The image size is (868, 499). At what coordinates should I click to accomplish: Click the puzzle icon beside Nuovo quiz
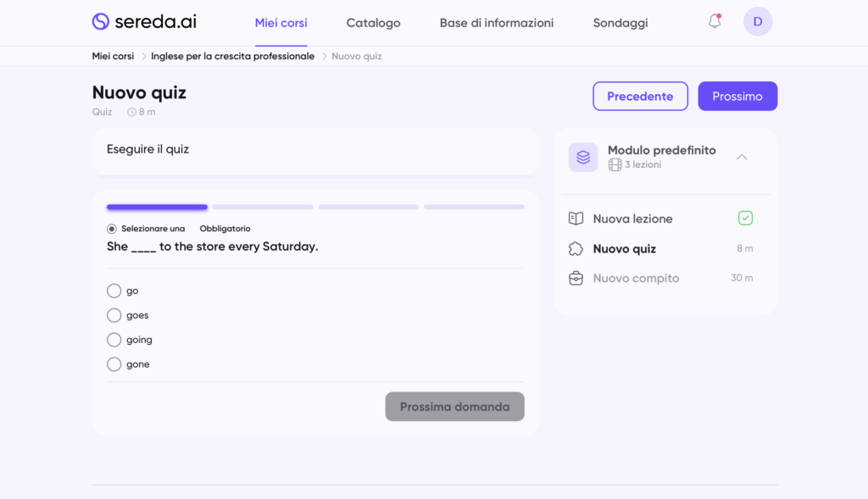576,249
